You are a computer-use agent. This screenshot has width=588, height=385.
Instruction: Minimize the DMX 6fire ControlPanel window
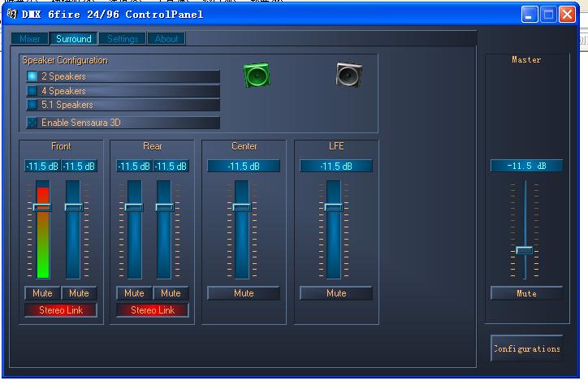coord(530,15)
